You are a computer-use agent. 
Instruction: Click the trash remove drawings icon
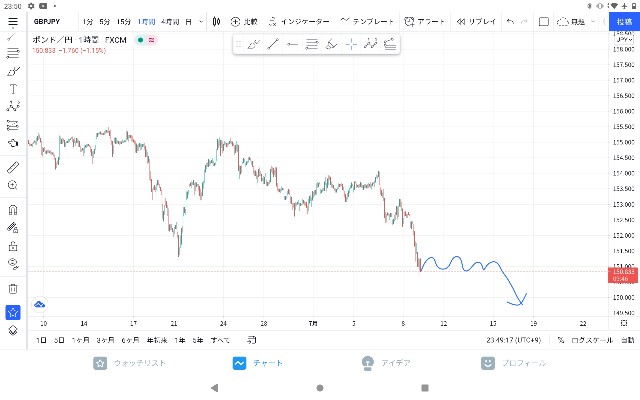(13, 289)
